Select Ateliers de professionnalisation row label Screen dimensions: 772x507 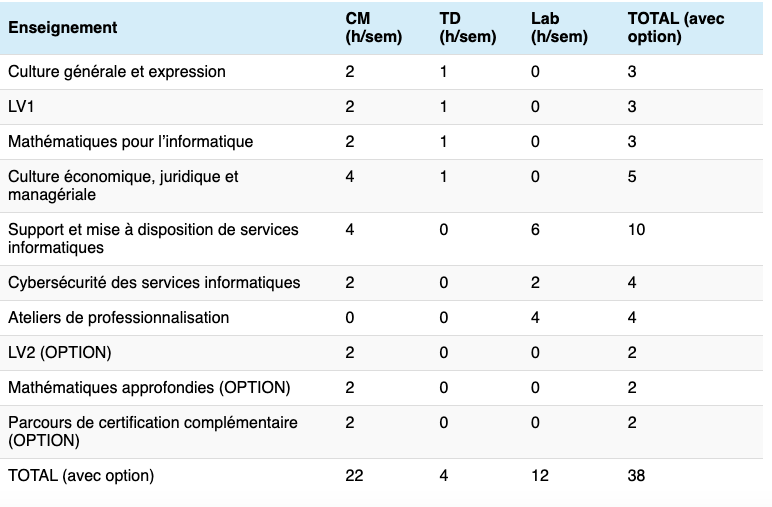[118, 318]
